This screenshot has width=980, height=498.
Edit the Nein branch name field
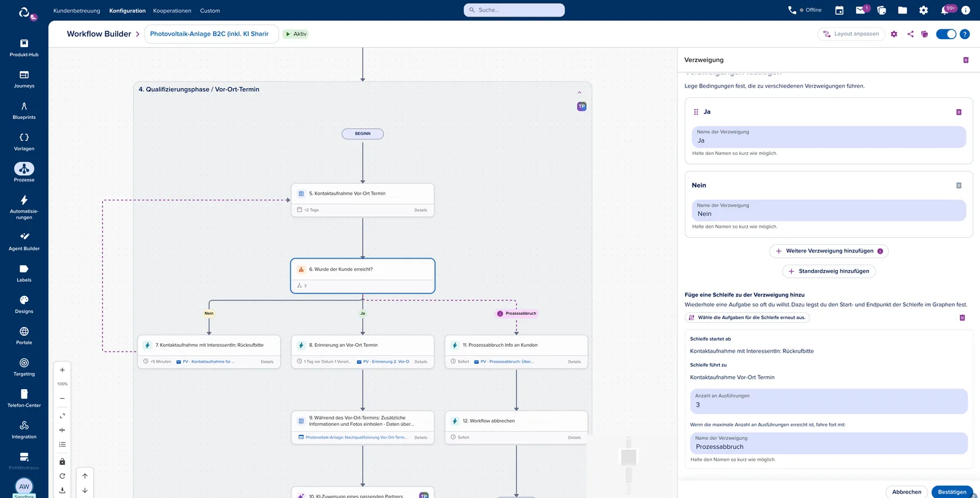point(829,210)
